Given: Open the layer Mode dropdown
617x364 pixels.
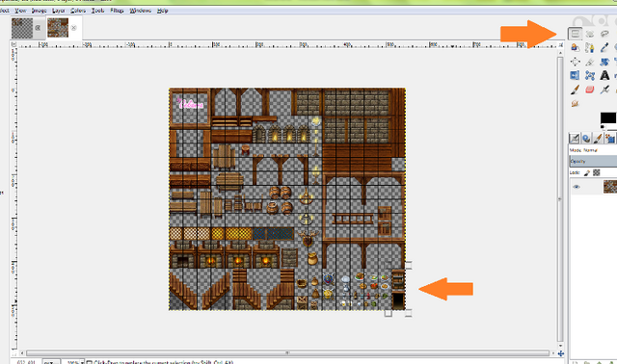Looking at the screenshot, I should click(x=593, y=150).
